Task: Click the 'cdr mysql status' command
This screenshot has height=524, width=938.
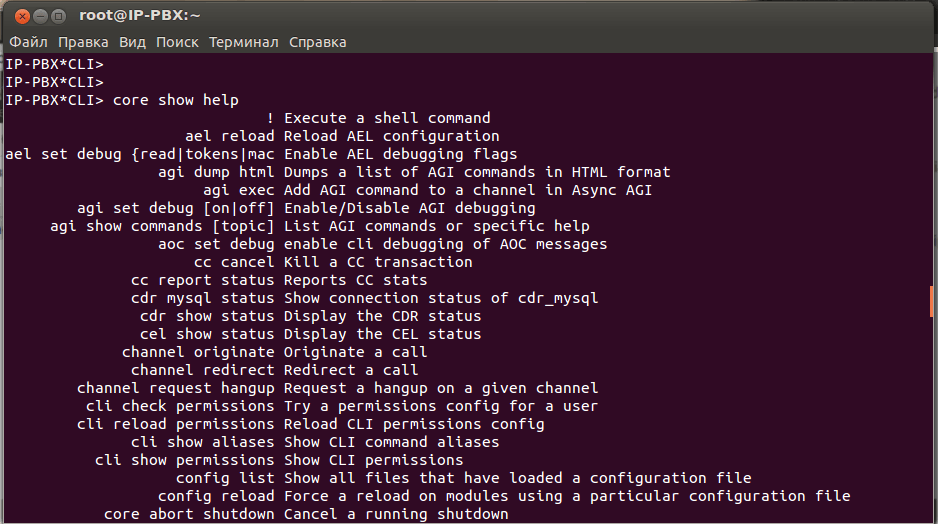Action: (202, 298)
